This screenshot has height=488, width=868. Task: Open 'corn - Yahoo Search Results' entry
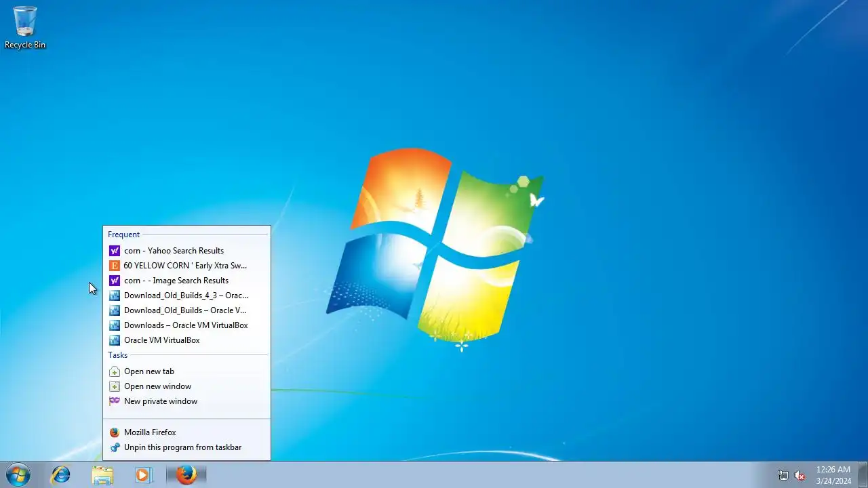186,251
